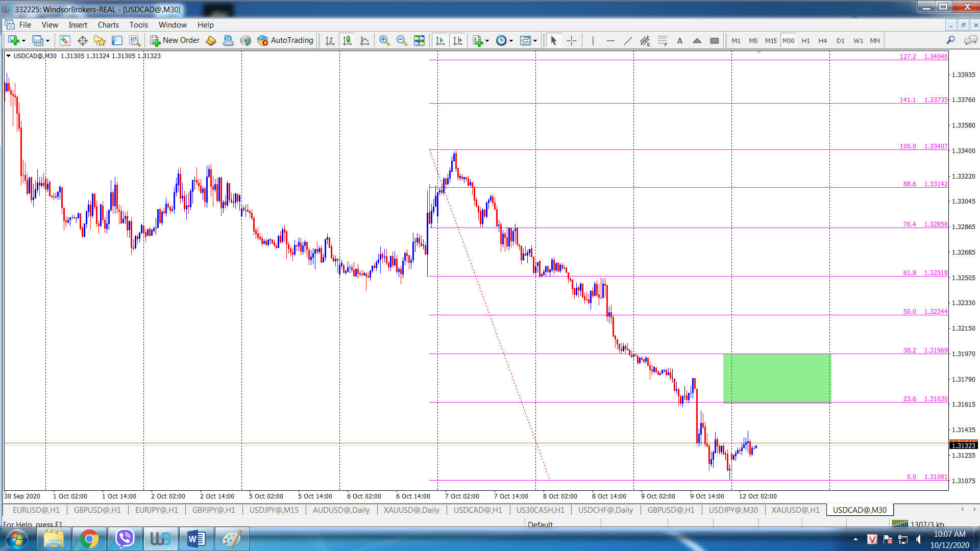Screen dimensions: 980x551
Task: Launch the Strategy Tester icon
Action: point(134,41)
